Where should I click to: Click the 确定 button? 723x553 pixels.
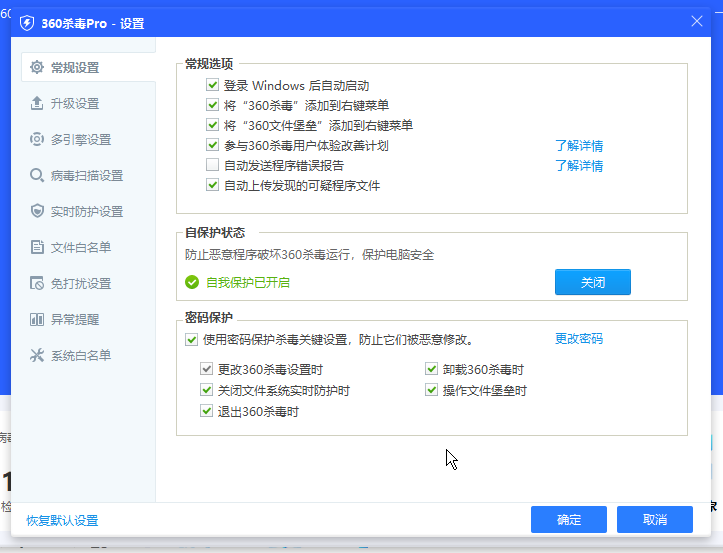point(569,519)
